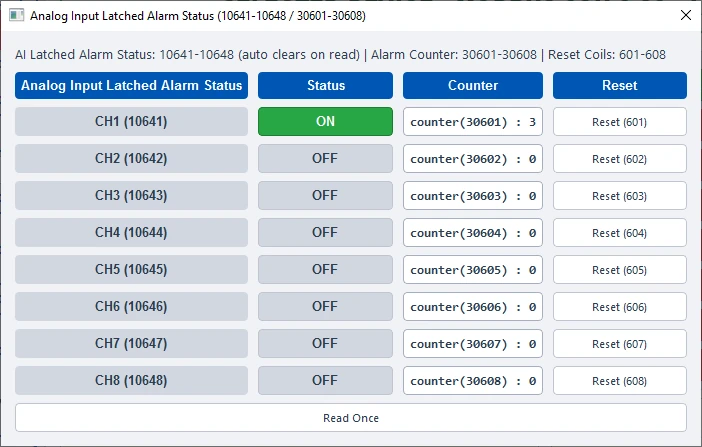Click the counter(30603) field
The height and width of the screenshot is (447, 702).
coord(473,195)
